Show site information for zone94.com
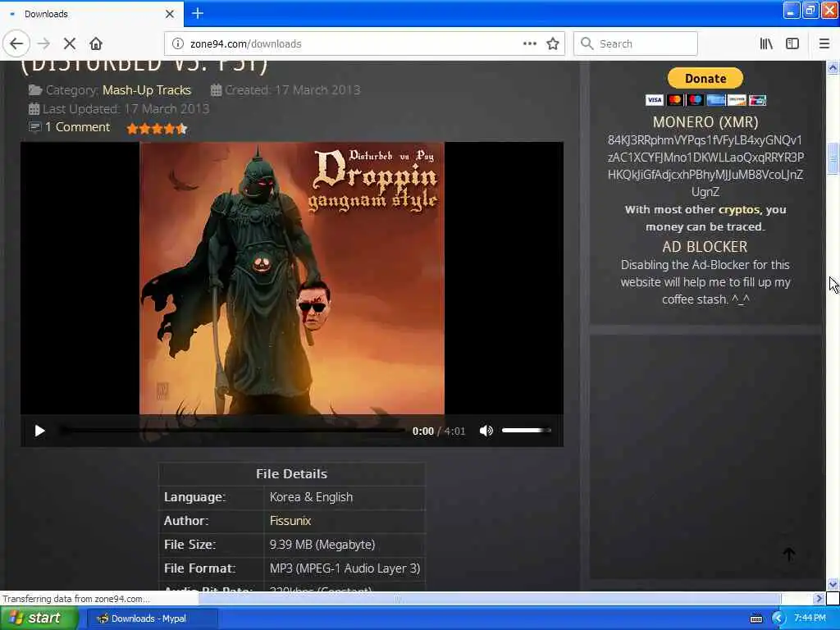Image resolution: width=840 pixels, height=630 pixels. 178,43
